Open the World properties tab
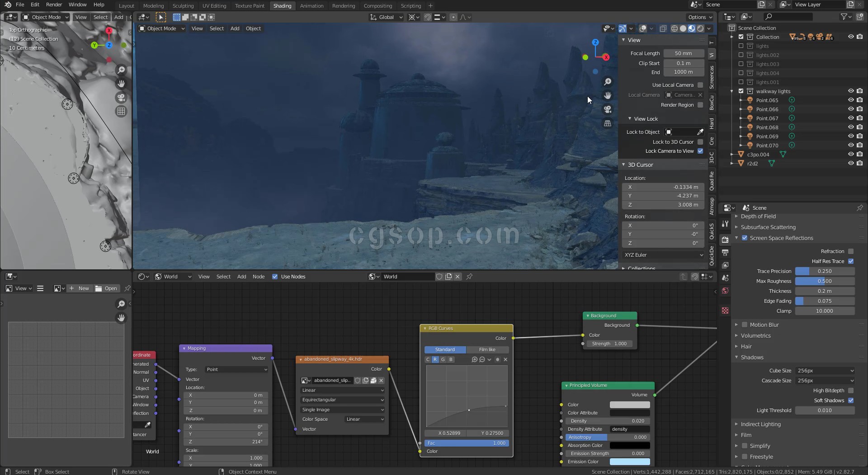Screen dimensions: 868x475 pos(725,291)
